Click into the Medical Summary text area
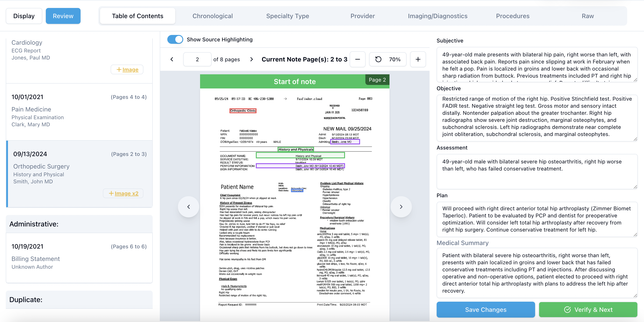This screenshot has height=322, width=644. [x=537, y=273]
